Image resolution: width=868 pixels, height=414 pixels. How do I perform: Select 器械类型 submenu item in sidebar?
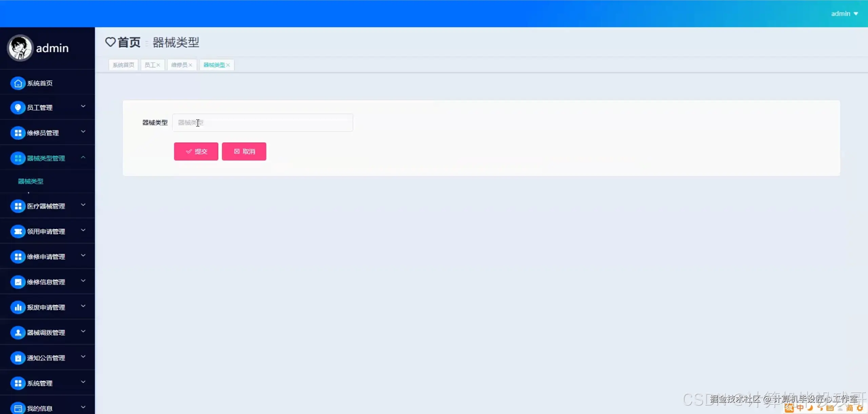tap(31, 181)
